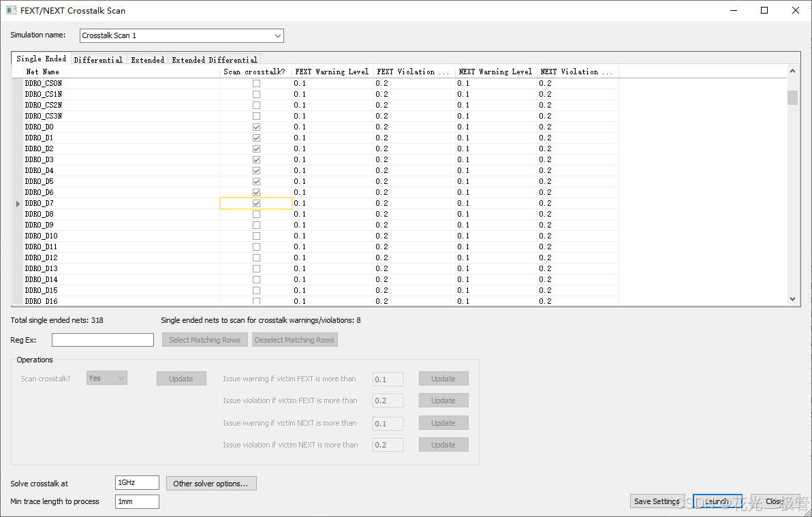Enable scan crosstalk for net DDRO_CS0N

click(256, 83)
